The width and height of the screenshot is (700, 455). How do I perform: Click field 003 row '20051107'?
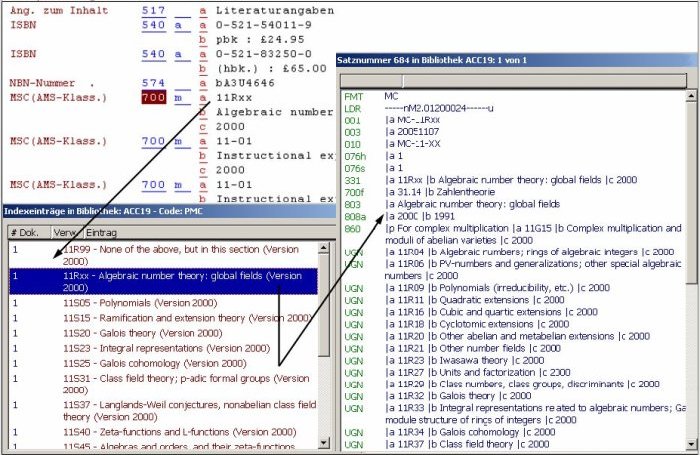click(x=513, y=132)
